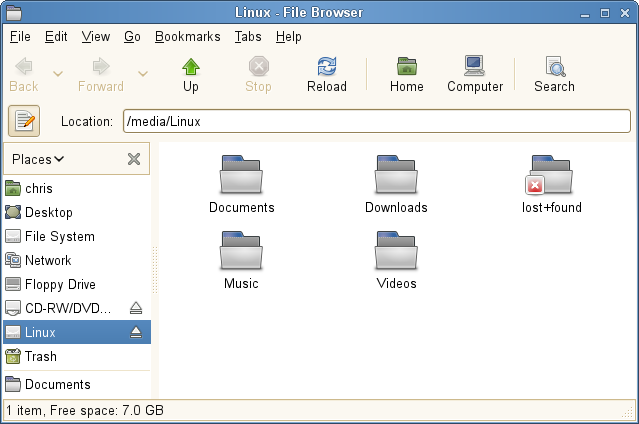Screen dimensions: 639x424
Task: Click the Forward arrow icon
Action: (101, 66)
